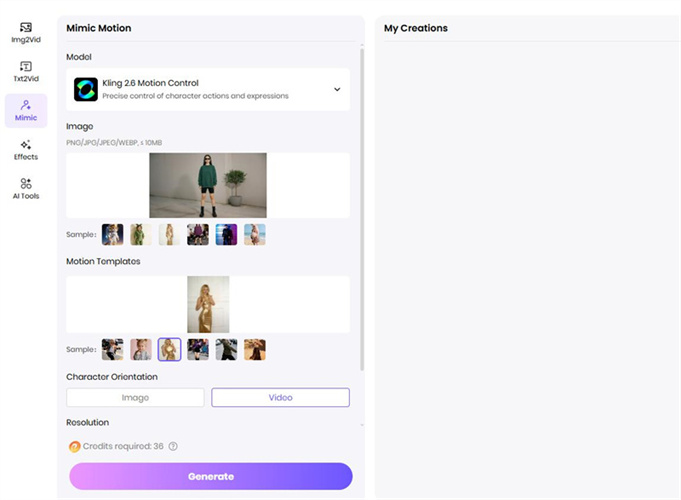Screen dimensions: 681x500
Task: Set Character Orientation to Image
Action: coord(135,397)
